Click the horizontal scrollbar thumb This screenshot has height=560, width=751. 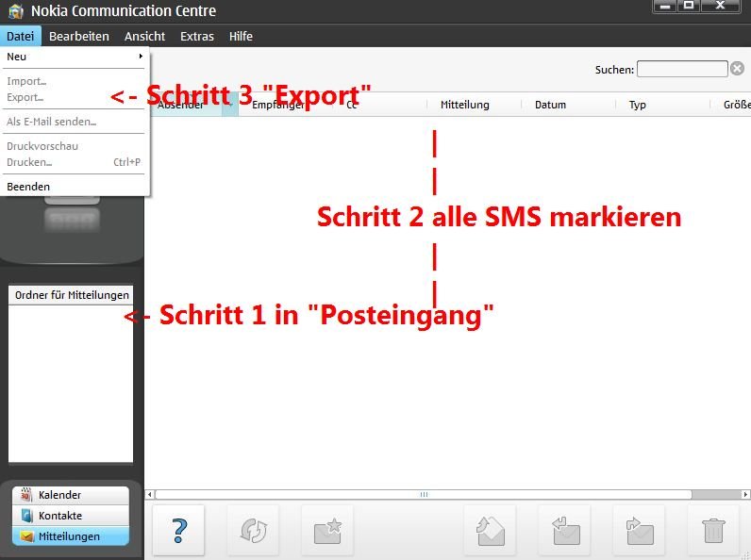tap(424, 494)
